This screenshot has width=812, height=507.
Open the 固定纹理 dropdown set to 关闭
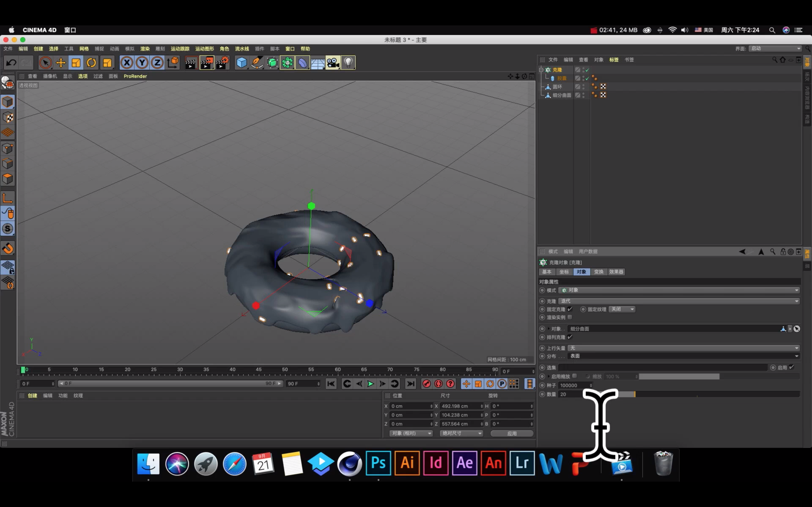(622, 309)
